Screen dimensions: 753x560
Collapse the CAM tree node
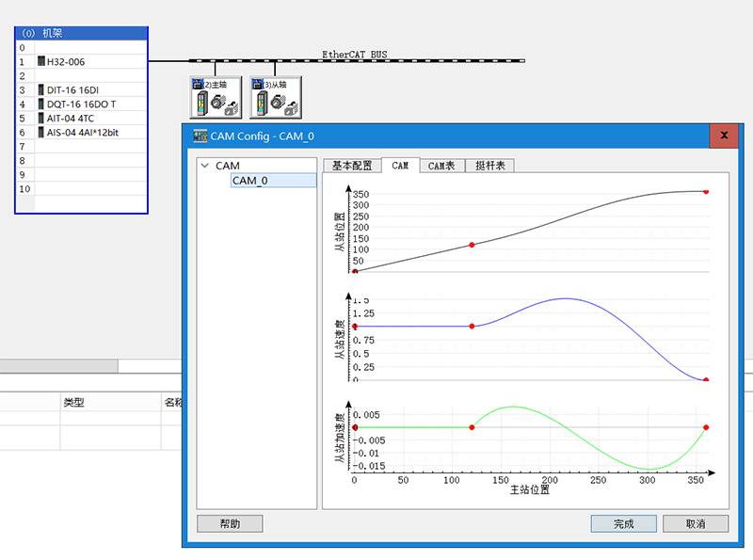click(x=204, y=166)
